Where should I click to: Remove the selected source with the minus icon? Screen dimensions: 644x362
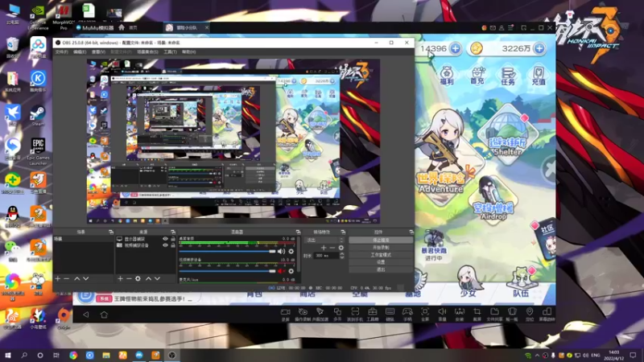tap(129, 278)
